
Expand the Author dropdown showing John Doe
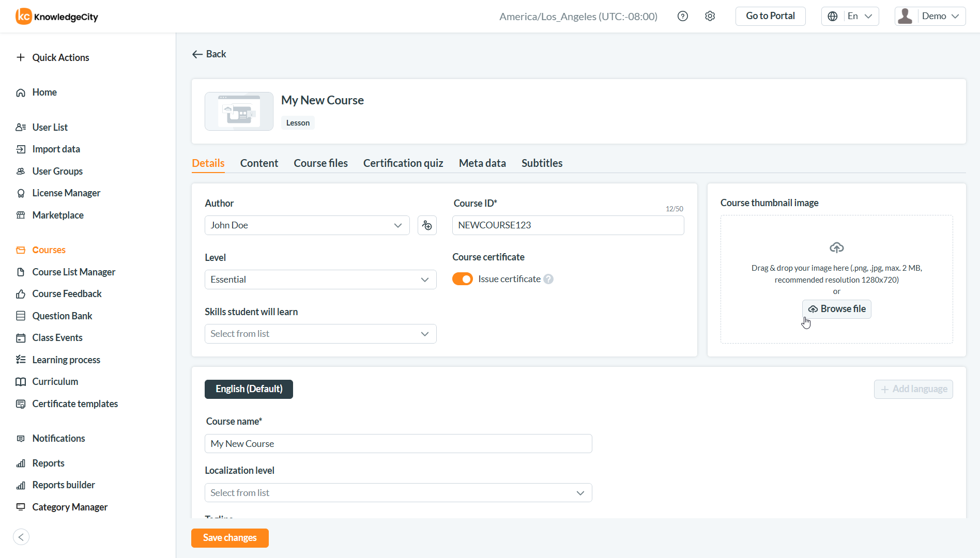(x=307, y=225)
